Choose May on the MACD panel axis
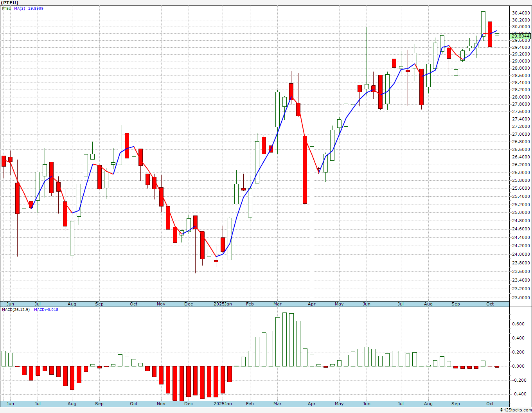The width and height of the screenshot is (532, 413). [x=339, y=404]
